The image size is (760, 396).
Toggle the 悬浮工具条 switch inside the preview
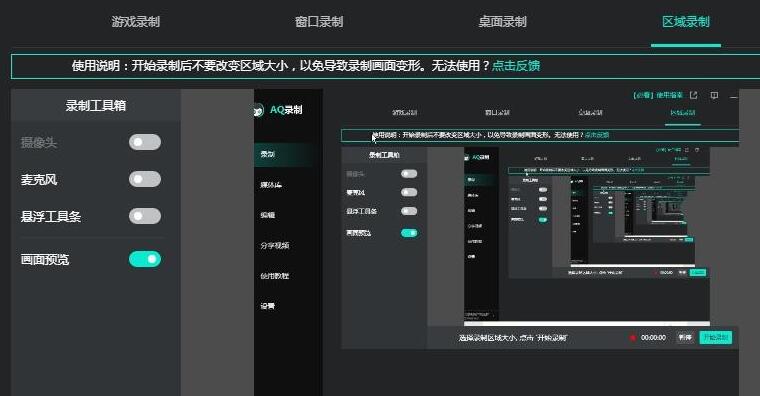(409, 211)
